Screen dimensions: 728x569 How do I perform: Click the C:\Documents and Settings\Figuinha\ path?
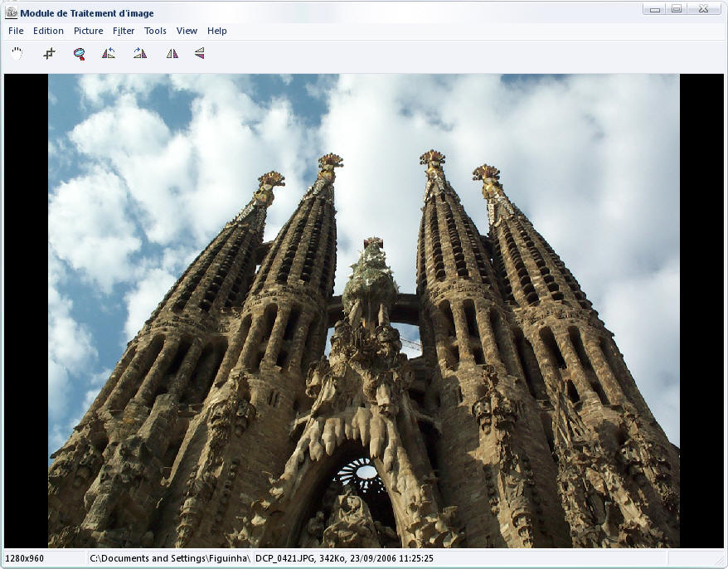pyautogui.click(x=170, y=558)
